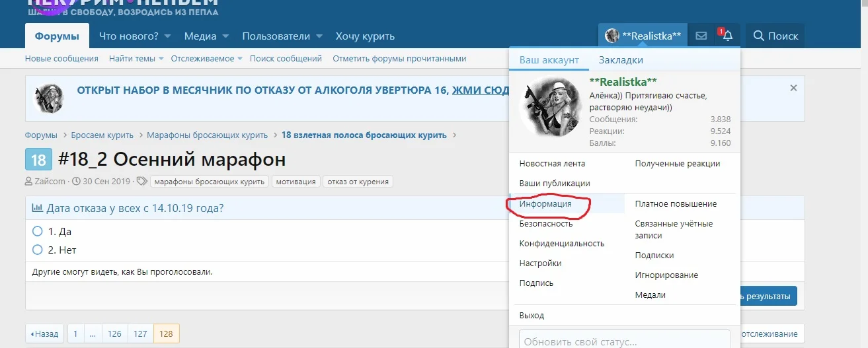Go to page 1 in pagination
The width and height of the screenshot is (868, 348).
pyautogui.click(x=75, y=334)
